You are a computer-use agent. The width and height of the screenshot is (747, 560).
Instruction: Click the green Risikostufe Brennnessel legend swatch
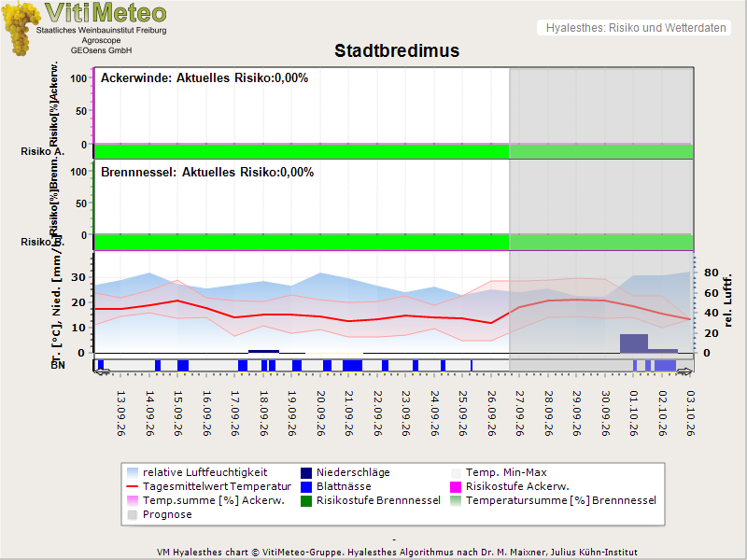click(x=306, y=500)
